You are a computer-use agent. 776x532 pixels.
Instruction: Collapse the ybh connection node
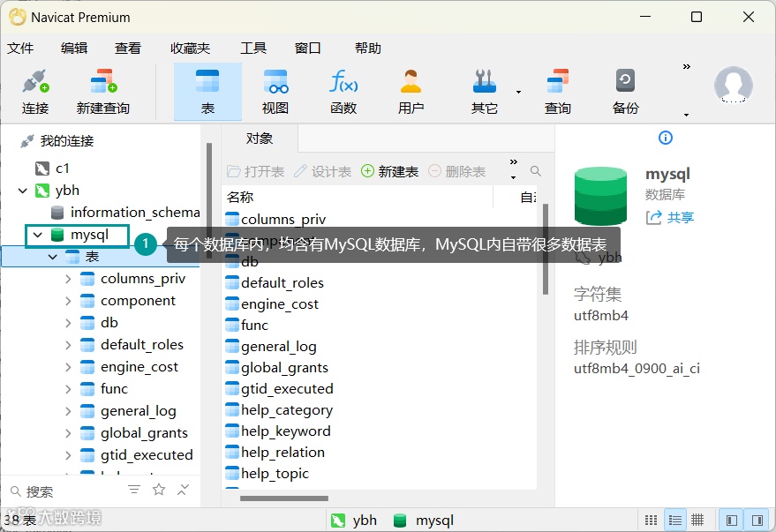coord(23,191)
